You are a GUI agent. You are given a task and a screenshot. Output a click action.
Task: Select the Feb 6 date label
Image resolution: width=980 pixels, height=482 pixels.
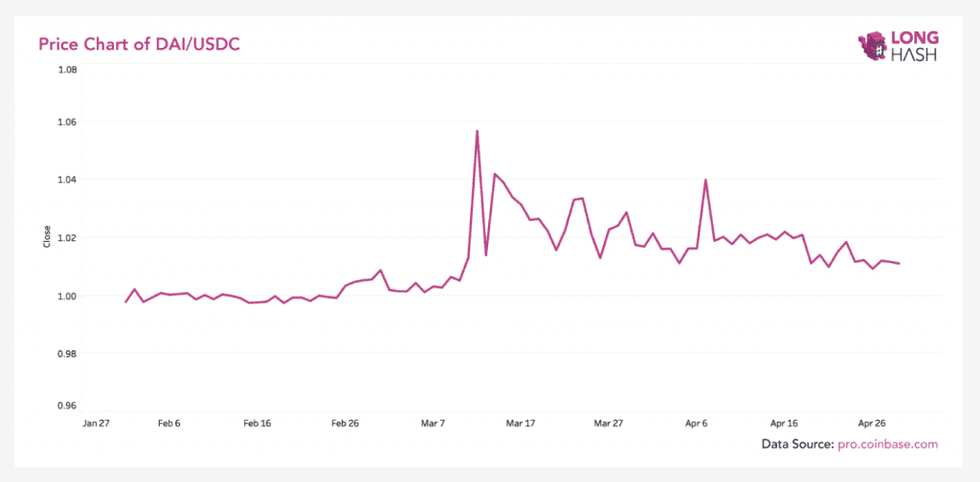click(168, 422)
